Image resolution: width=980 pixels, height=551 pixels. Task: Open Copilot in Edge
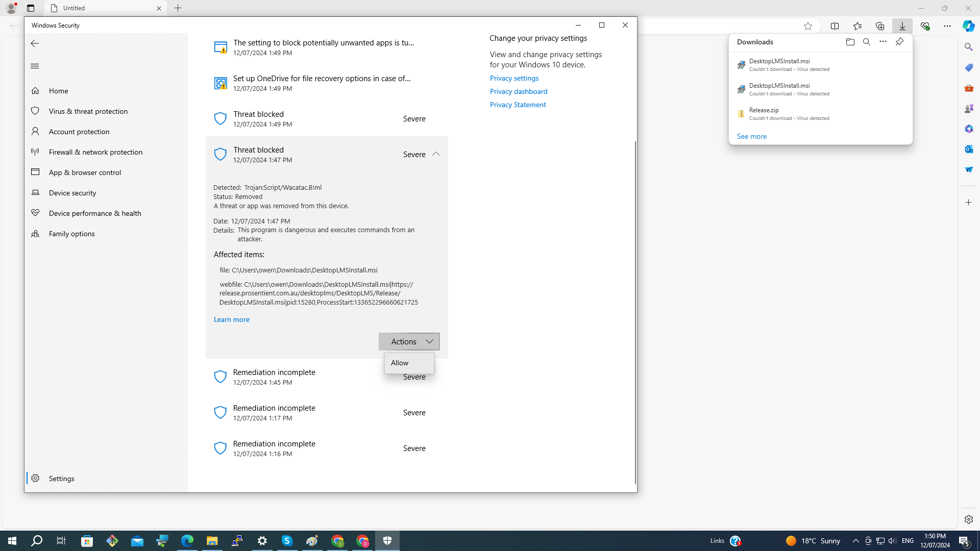coord(969,26)
